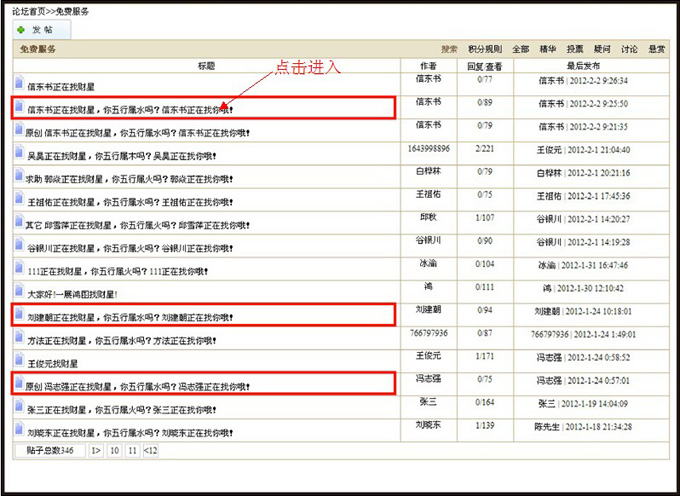Open thread 刘晓东正在找财星，你五行属水吗

(x=130, y=433)
